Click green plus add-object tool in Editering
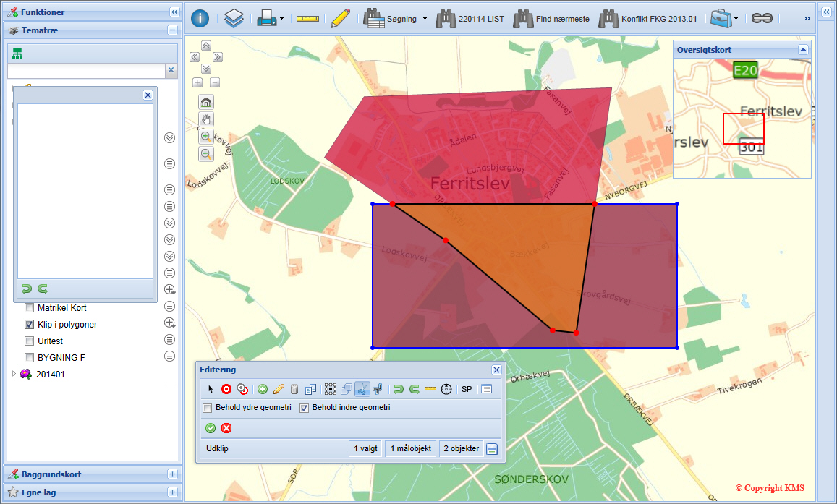This screenshot has width=837, height=504. (262, 389)
